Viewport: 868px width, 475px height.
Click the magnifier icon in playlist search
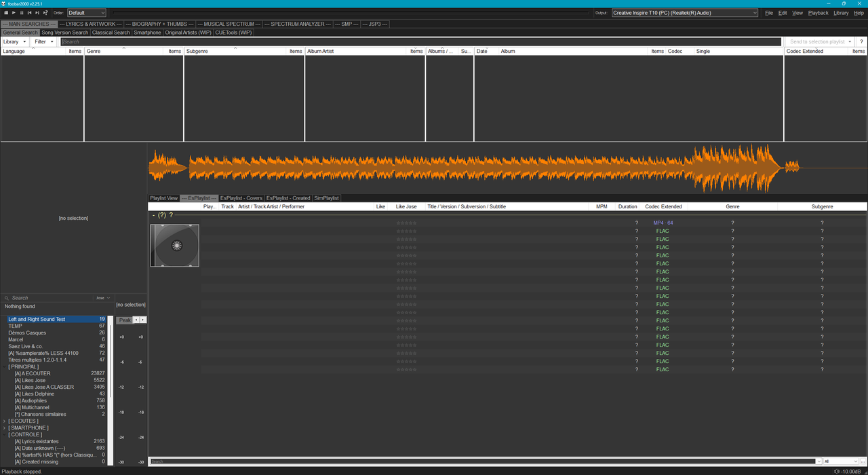[x=7, y=298]
